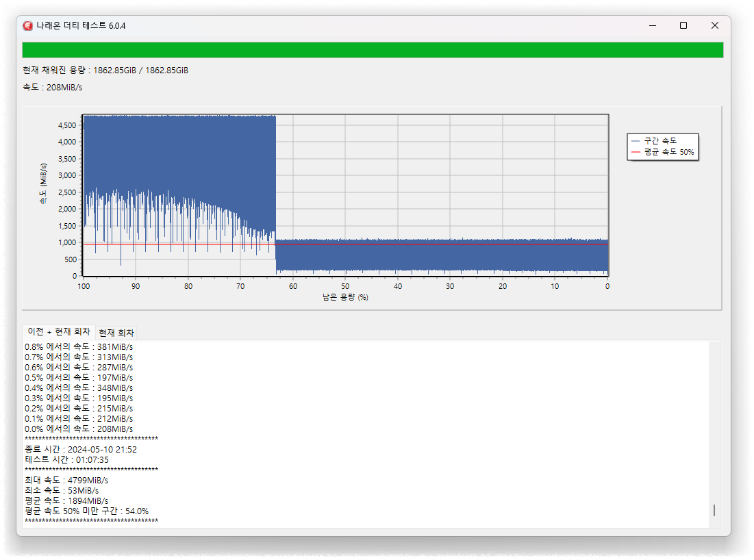Click the 평균 속도 : 1894MiB/s line
This screenshot has height=560, width=754.
click(x=66, y=501)
